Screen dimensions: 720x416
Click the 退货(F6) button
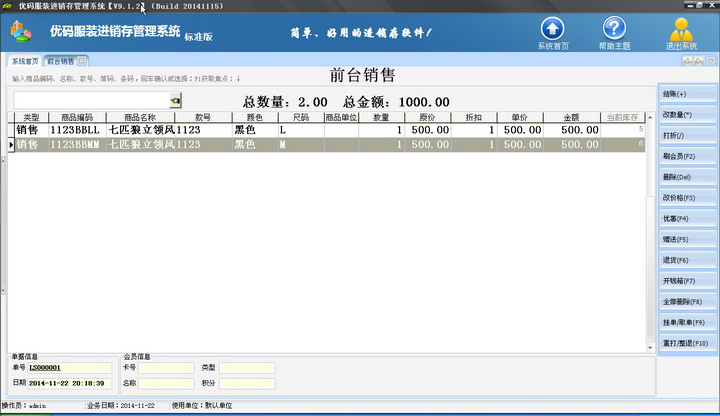pyautogui.click(x=687, y=260)
